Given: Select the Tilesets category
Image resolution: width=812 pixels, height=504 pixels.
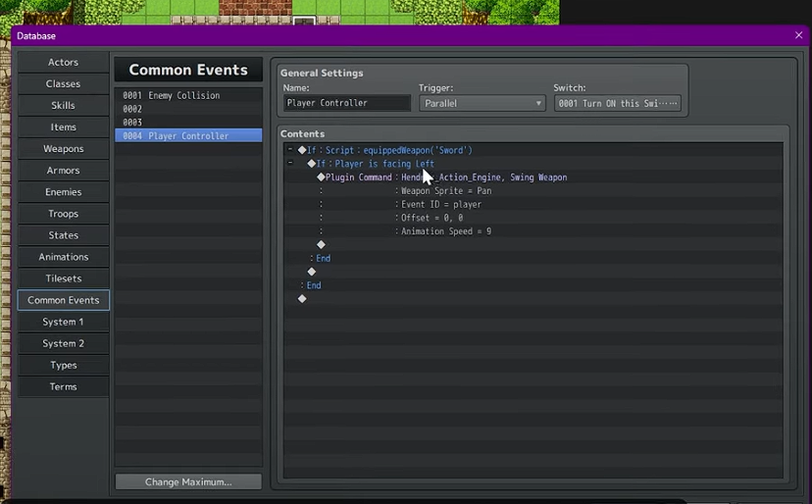Looking at the screenshot, I should 64,278.
